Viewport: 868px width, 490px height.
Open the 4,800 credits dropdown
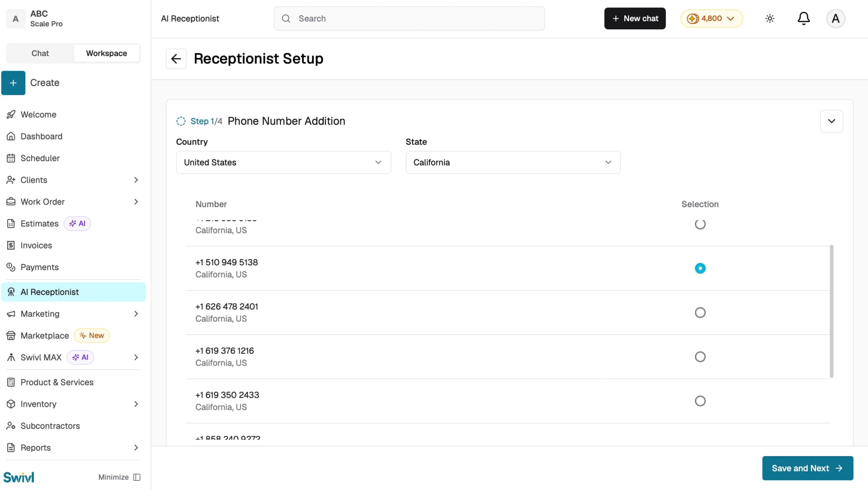point(712,19)
